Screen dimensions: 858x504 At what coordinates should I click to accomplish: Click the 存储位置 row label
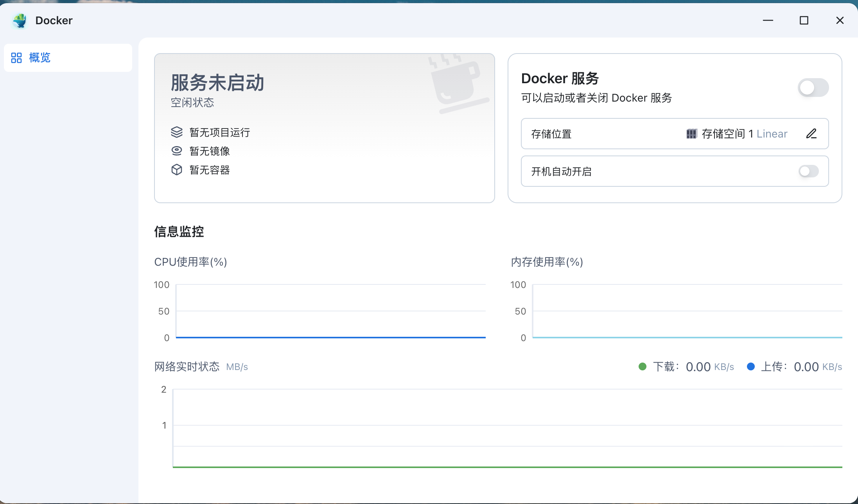(551, 134)
